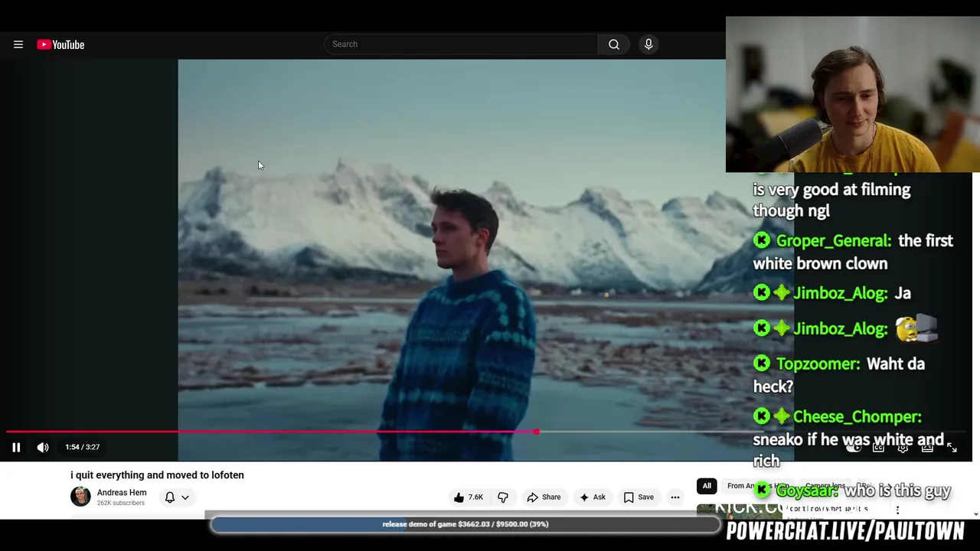Click the page scrollbar down arrow
Screen dimensions: 980x551
(x=975, y=514)
